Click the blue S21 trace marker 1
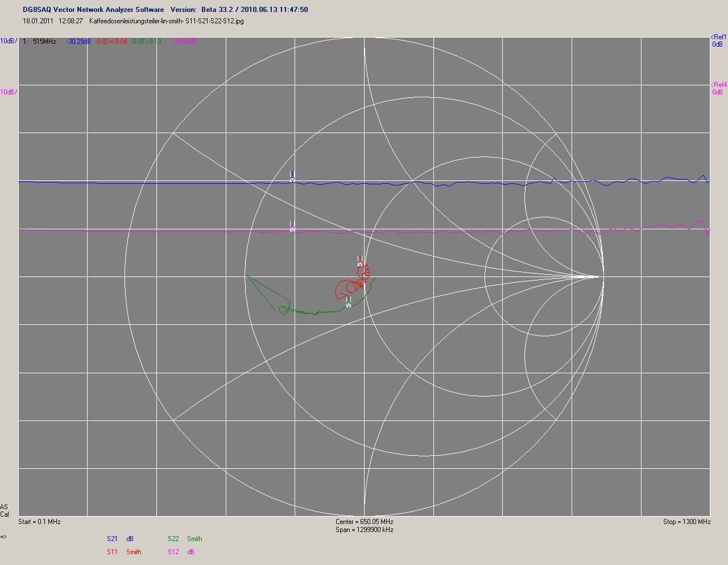Viewport: 728px width, 565px height. [x=292, y=178]
